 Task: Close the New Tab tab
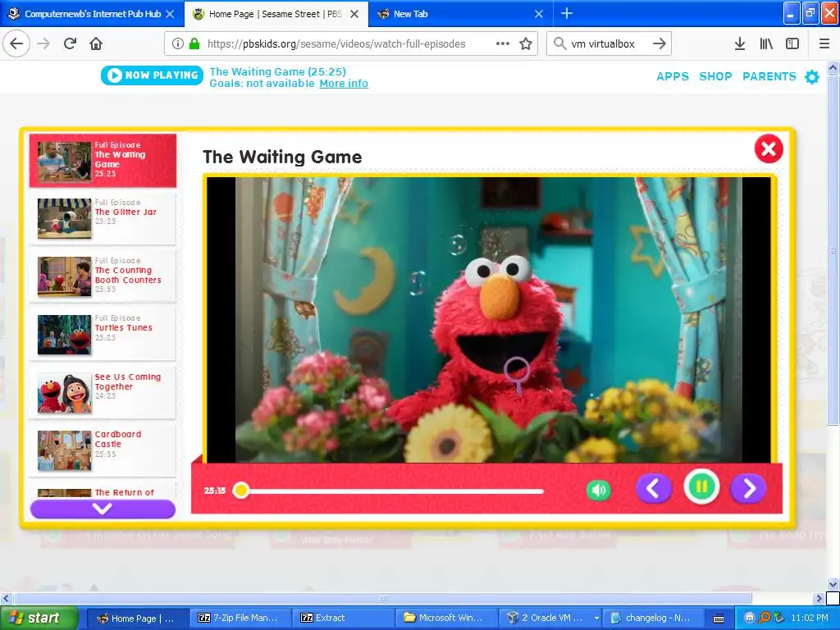539,14
